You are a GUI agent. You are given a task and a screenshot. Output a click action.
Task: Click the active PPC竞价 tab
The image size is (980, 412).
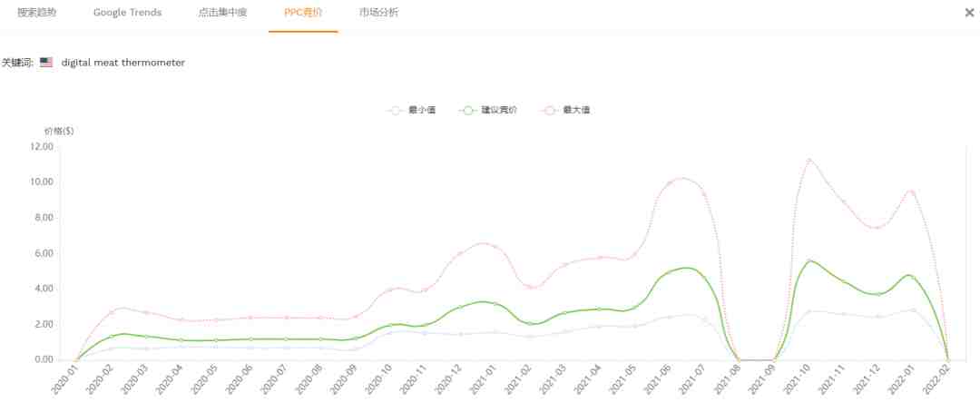tap(303, 13)
